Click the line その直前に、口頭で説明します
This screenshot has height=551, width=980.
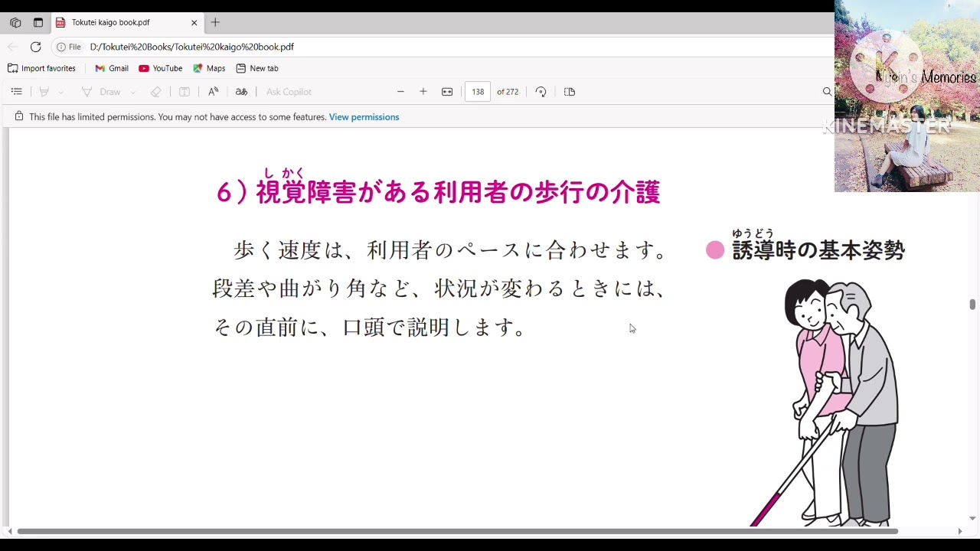pyautogui.click(x=369, y=327)
